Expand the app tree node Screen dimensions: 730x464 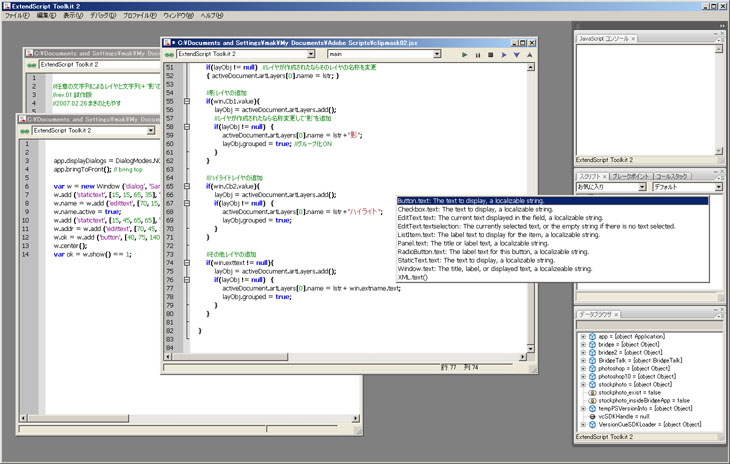(583, 336)
